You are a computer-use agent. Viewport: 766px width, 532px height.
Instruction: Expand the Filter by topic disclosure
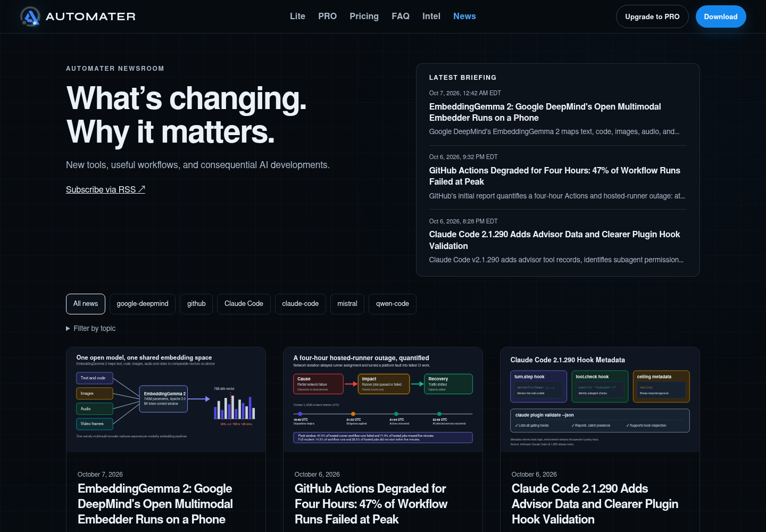[x=91, y=328]
